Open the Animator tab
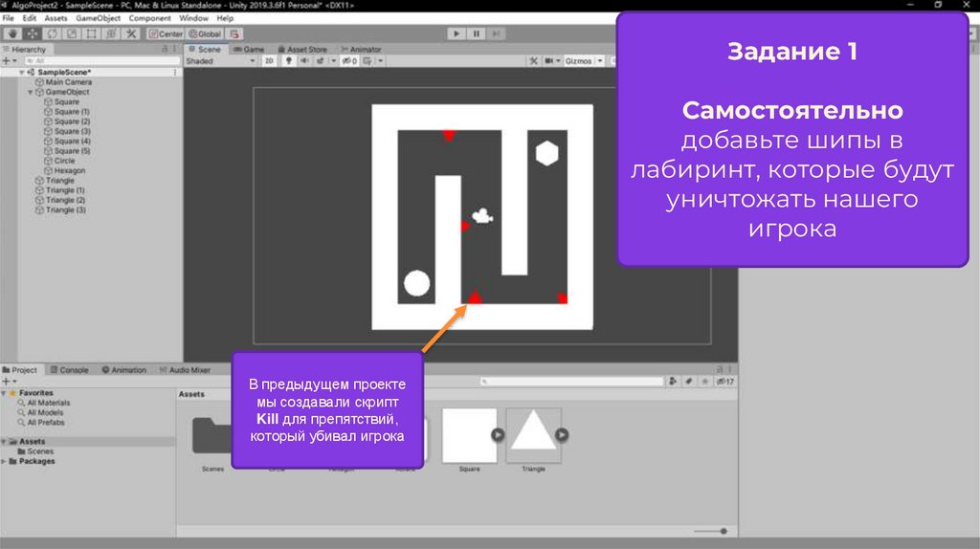 click(x=361, y=49)
